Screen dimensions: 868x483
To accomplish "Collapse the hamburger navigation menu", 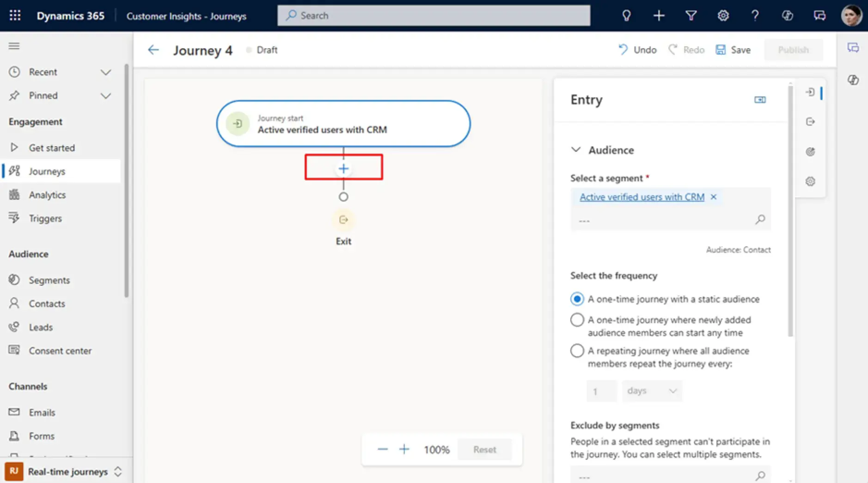I will [14, 46].
